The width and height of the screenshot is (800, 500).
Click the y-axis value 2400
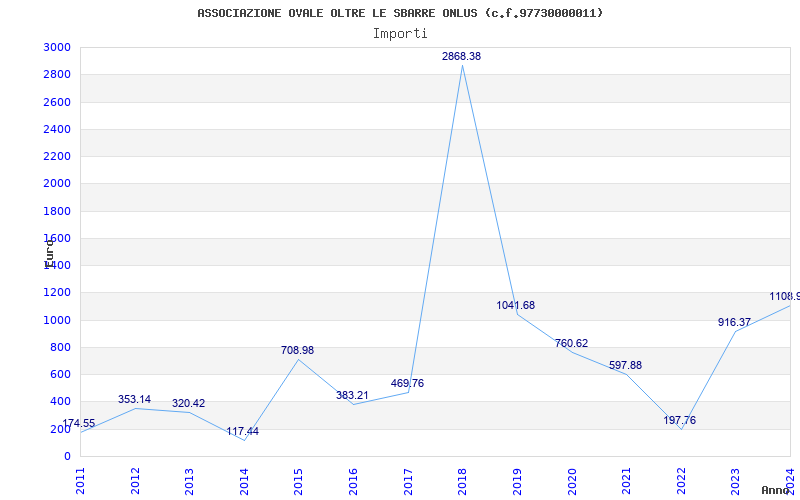click(57, 129)
